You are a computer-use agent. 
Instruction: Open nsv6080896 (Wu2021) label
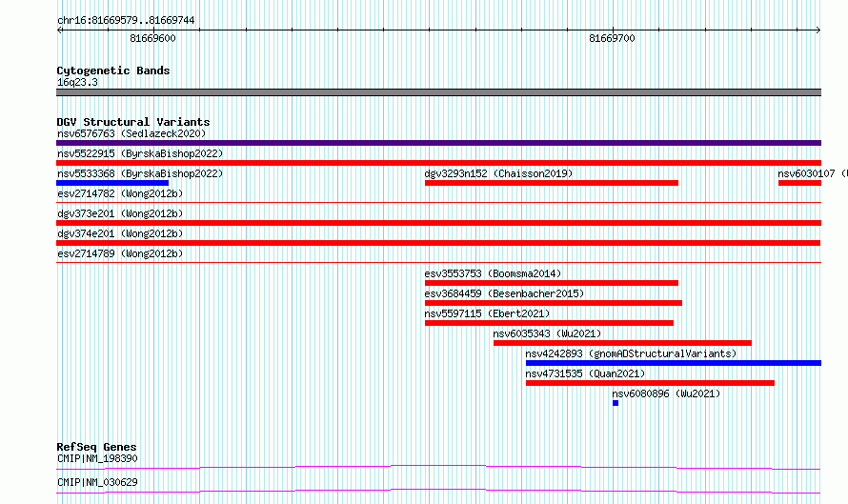tap(666, 393)
